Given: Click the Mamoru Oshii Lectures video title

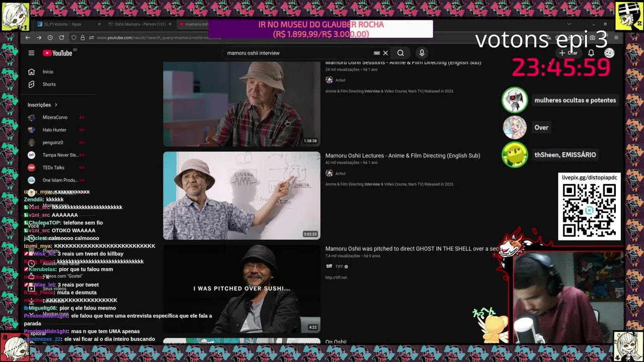Looking at the screenshot, I should (x=403, y=156).
